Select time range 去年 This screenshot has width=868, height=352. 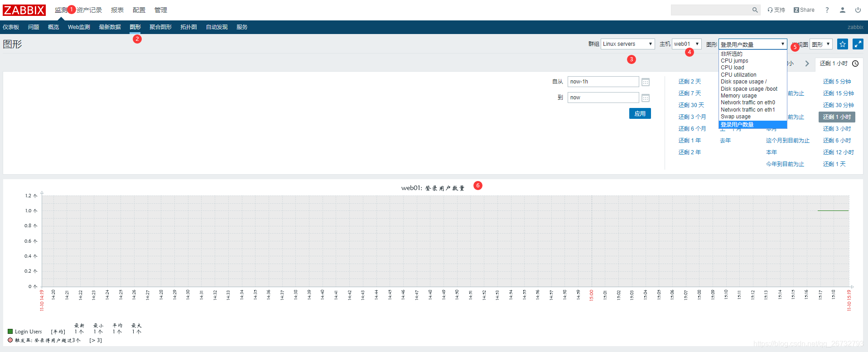pyautogui.click(x=725, y=141)
